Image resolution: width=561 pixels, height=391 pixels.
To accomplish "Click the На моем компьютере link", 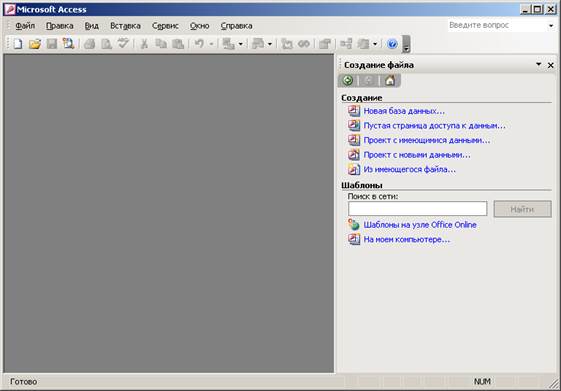I will pyautogui.click(x=407, y=239).
